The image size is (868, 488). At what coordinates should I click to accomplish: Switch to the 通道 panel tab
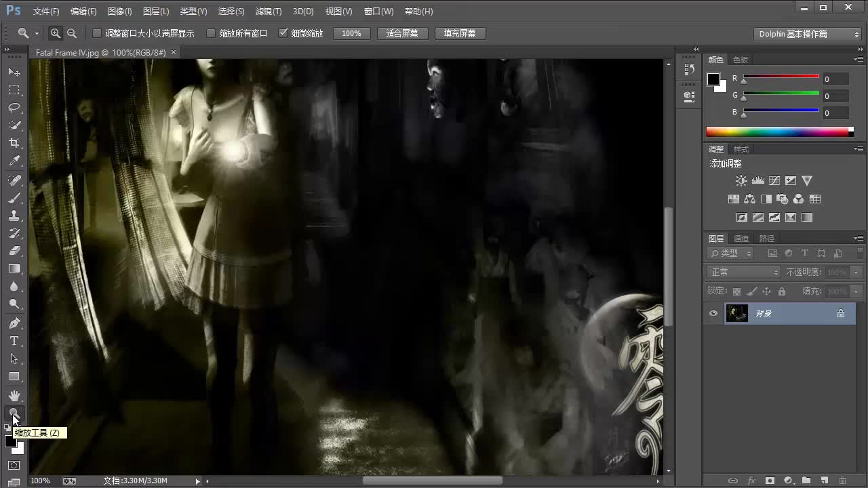click(741, 238)
